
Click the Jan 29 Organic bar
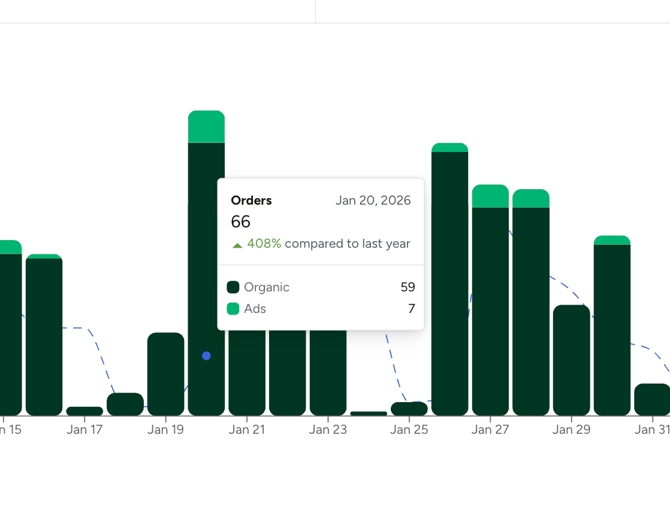tap(571, 360)
